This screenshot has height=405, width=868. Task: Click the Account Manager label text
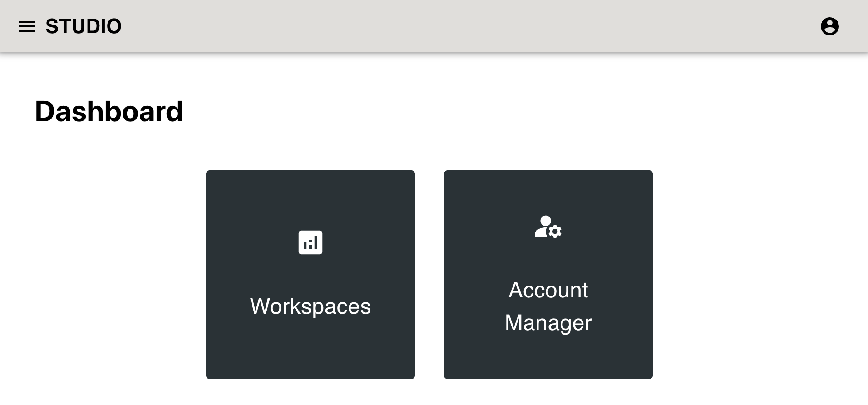[548, 306]
